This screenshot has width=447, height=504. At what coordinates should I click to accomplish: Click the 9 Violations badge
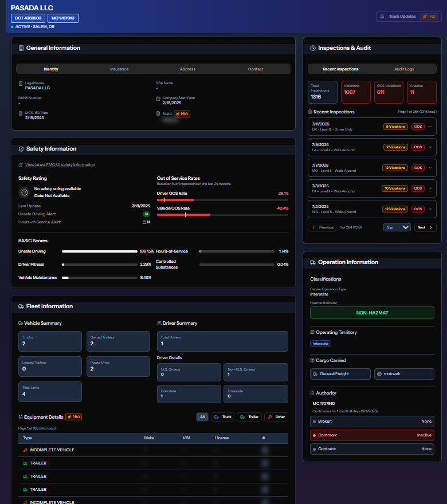395,127
